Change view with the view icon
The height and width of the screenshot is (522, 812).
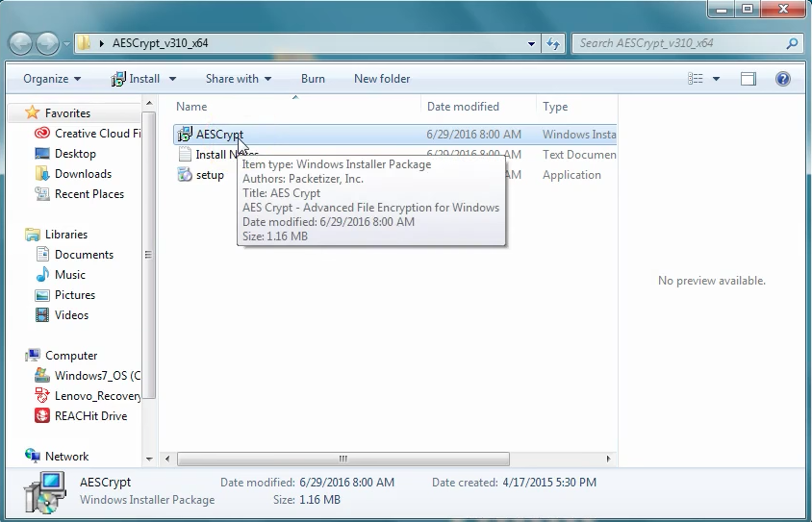695,79
